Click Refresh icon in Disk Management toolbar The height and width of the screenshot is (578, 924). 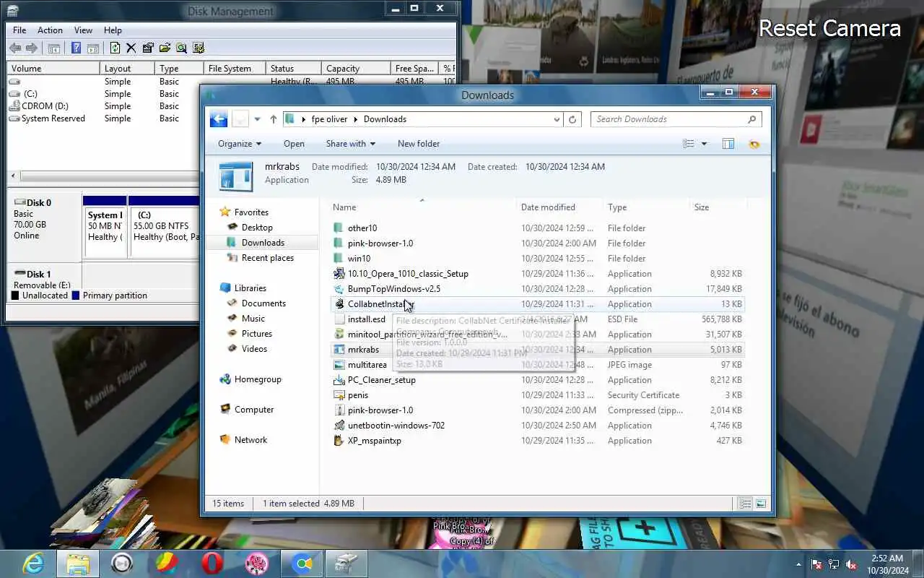115,48
